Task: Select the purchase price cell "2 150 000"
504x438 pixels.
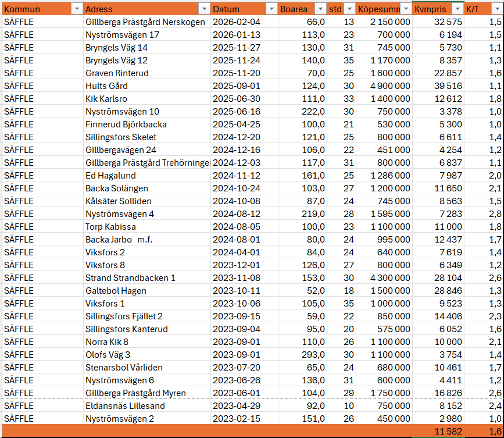Action: pos(384,22)
